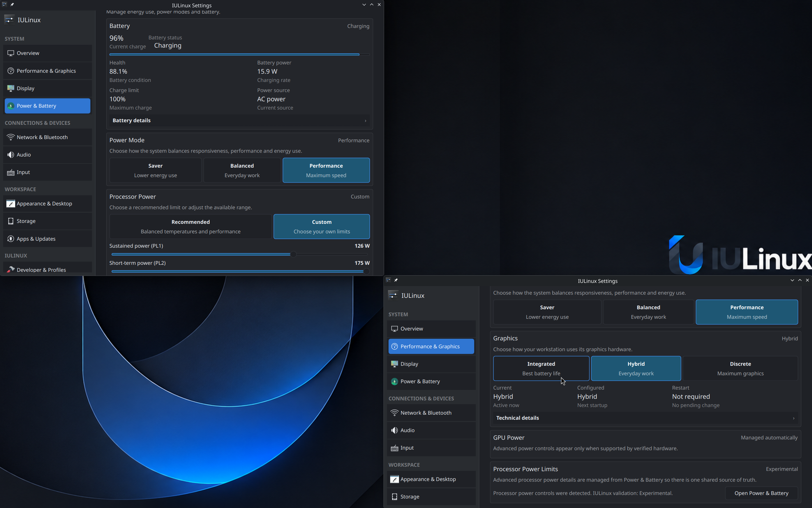Open Overview page in bottom-right window sidebar
Image resolution: width=812 pixels, height=508 pixels.
(x=431, y=329)
